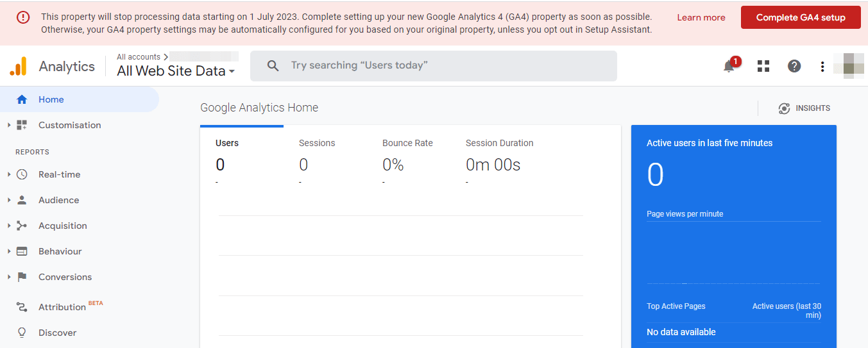Click the Home house icon
This screenshot has height=348, width=868.
click(22, 99)
